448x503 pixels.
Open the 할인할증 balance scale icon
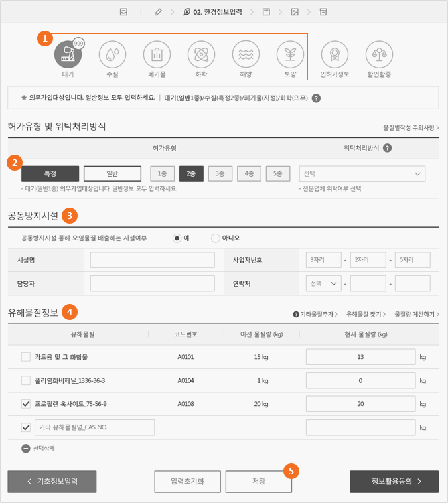380,55
